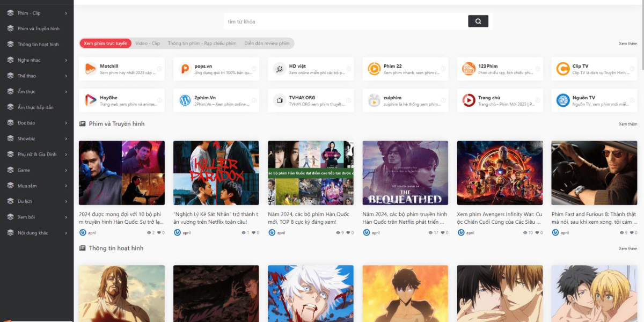Expand the Nghe nhạc sidebar chevron
644x322 pixels.
coord(66,60)
